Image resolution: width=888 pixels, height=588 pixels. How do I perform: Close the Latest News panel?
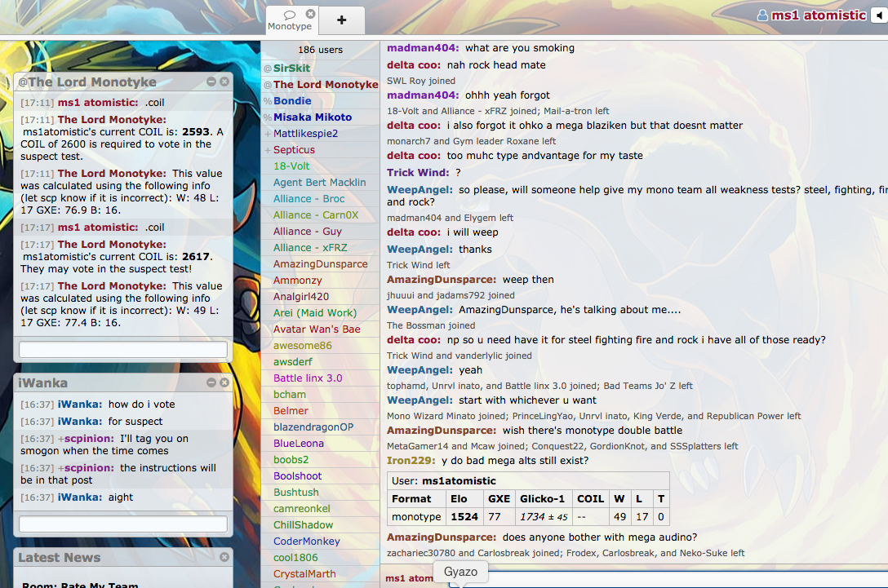point(224,557)
